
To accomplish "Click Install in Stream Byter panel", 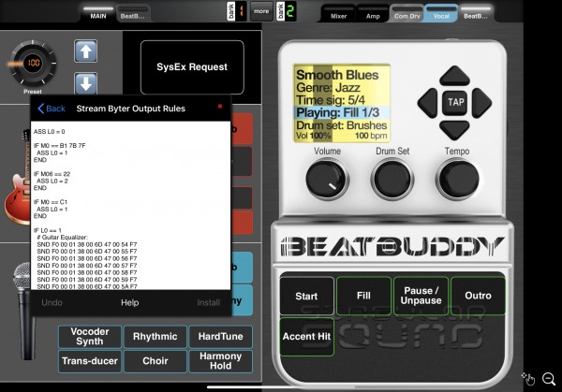I will click(x=208, y=302).
